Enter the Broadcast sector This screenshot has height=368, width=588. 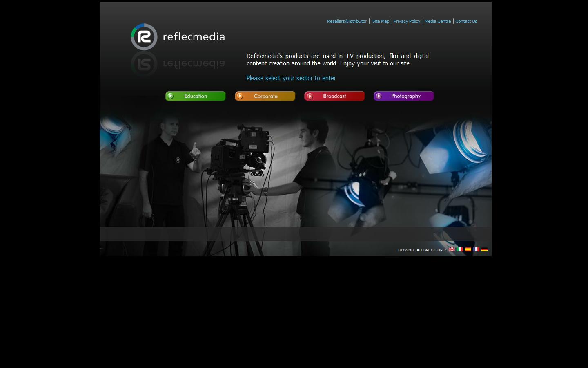[x=334, y=96]
